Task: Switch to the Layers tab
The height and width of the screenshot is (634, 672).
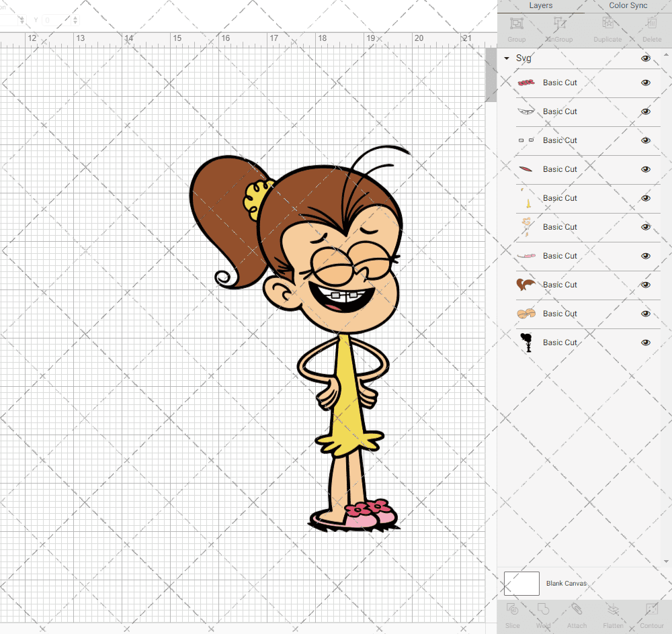Action: pyautogui.click(x=540, y=5)
